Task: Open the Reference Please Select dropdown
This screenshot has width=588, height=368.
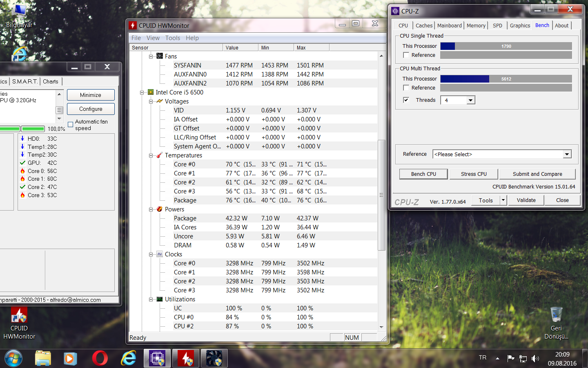Action: (x=567, y=154)
